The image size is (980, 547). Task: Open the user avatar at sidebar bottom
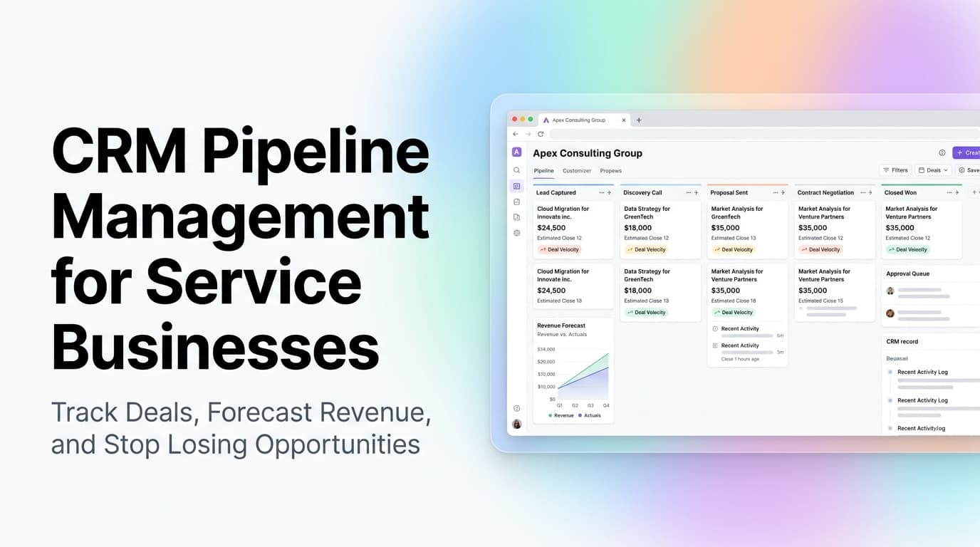pyautogui.click(x=516, y=424)
